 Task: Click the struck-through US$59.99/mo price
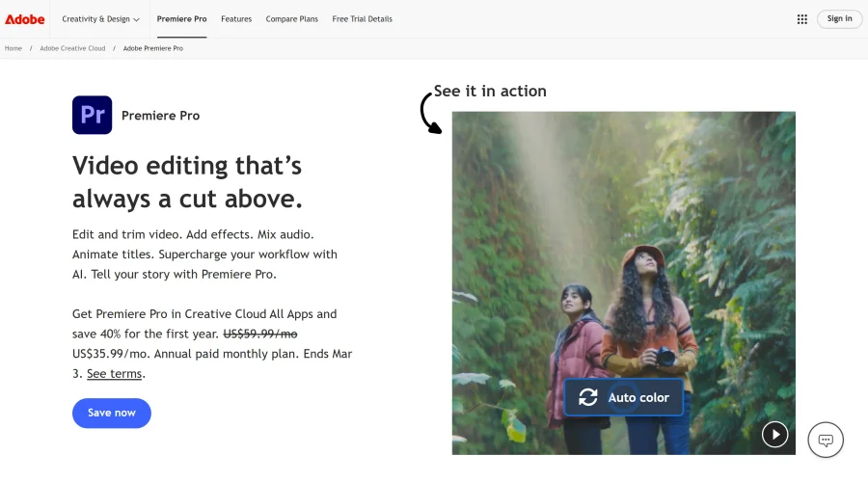[260, 334]
